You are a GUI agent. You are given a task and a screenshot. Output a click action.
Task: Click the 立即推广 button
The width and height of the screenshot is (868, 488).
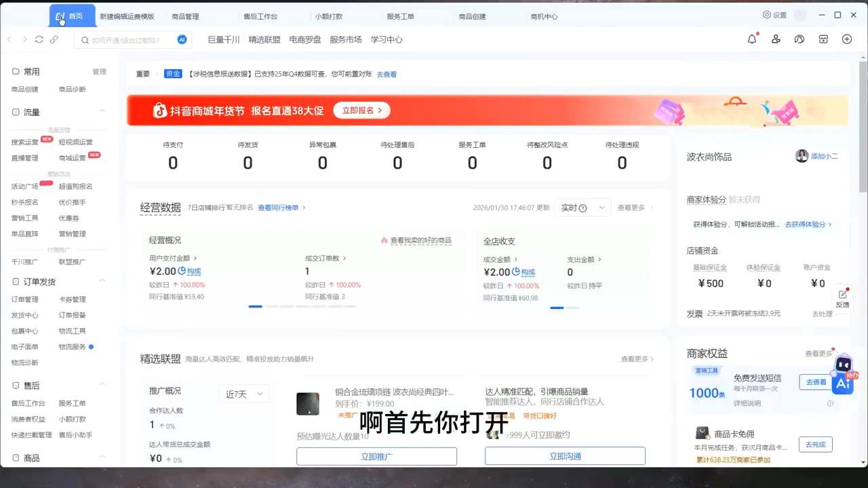pyautogui.click(x=376, y=456)
